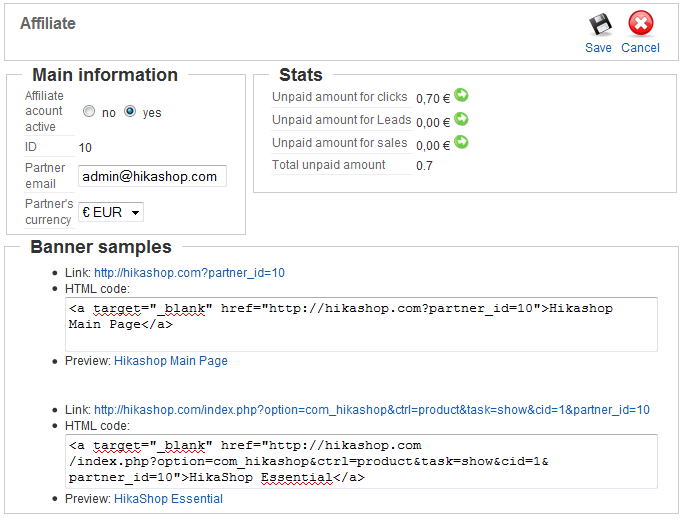684x519 pixels.
Task: Click the Save floppy disk icon
Action: 600,24
